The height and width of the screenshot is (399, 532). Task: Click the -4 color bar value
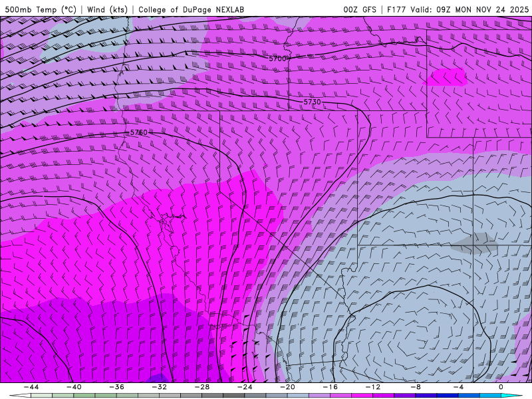point(458,387)
